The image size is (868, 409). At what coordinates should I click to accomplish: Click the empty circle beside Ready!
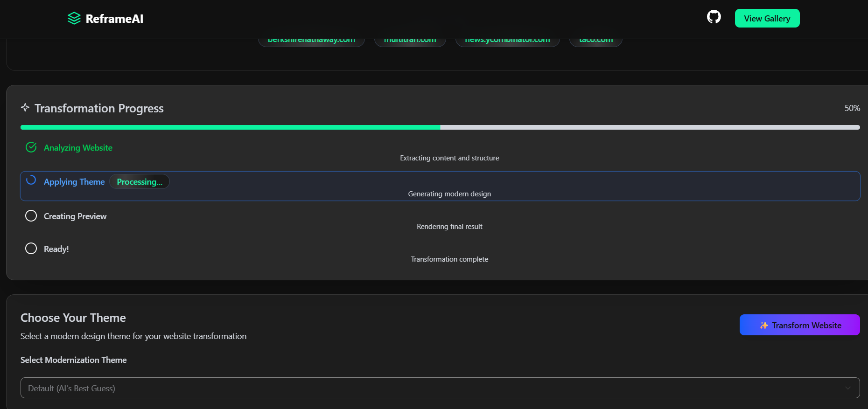pos(31,249)
